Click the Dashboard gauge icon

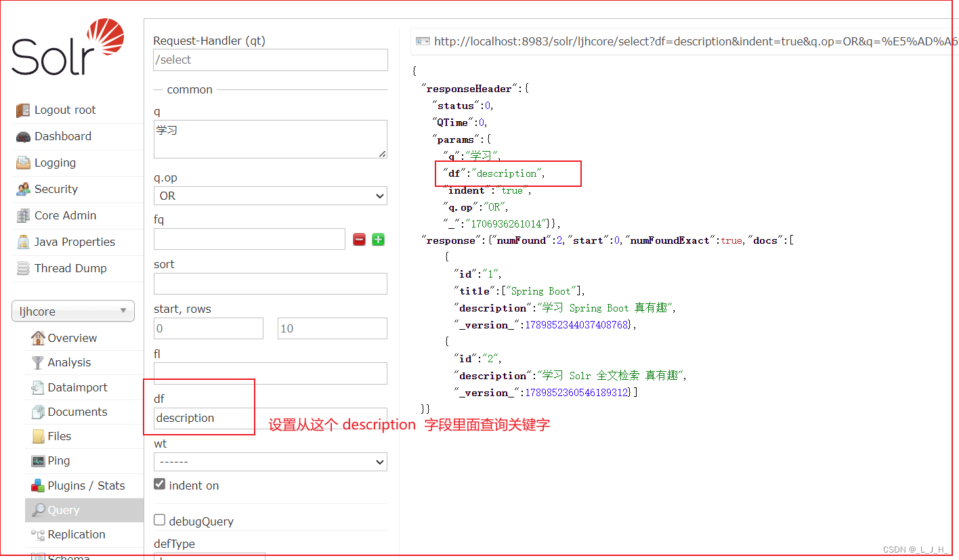tap(23, 137)
